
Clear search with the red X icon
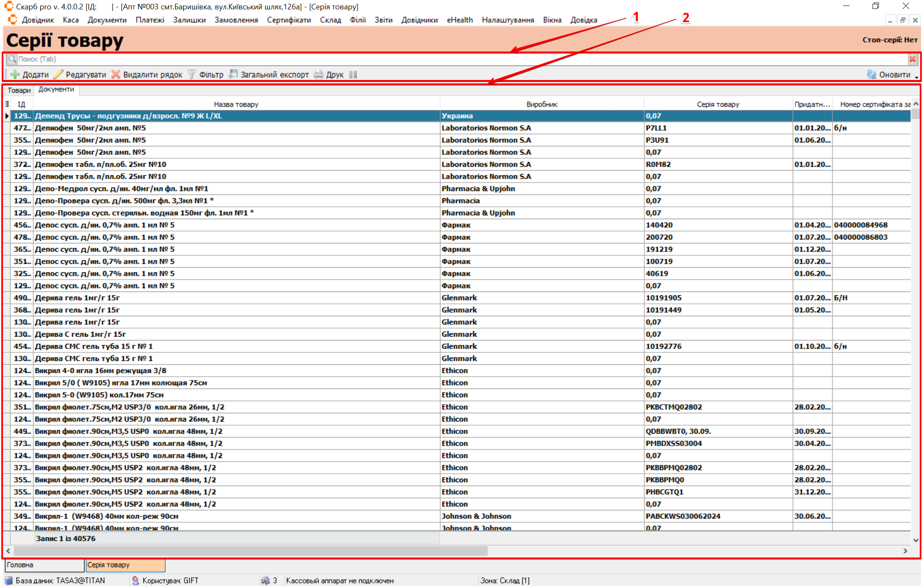click(913, 59)
